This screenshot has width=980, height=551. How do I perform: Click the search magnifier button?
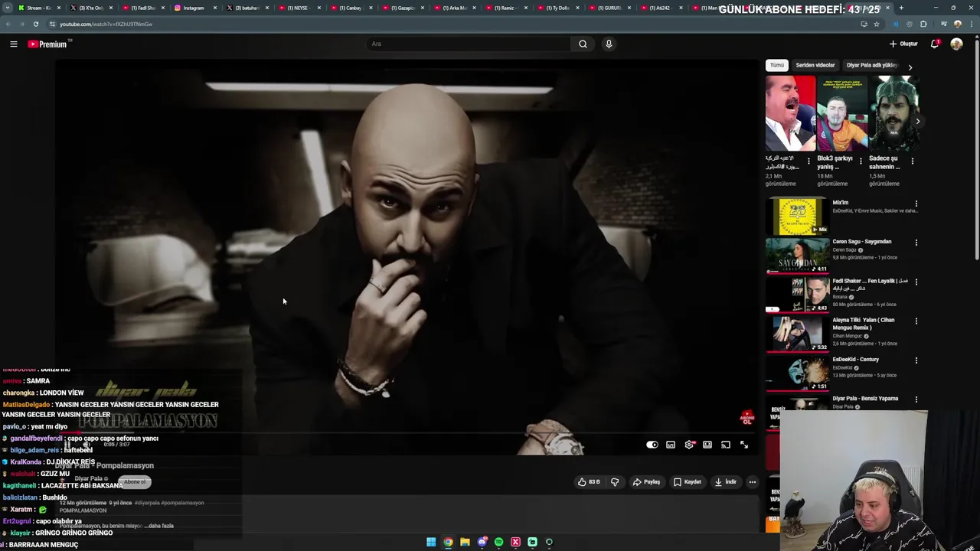[583, 44]
